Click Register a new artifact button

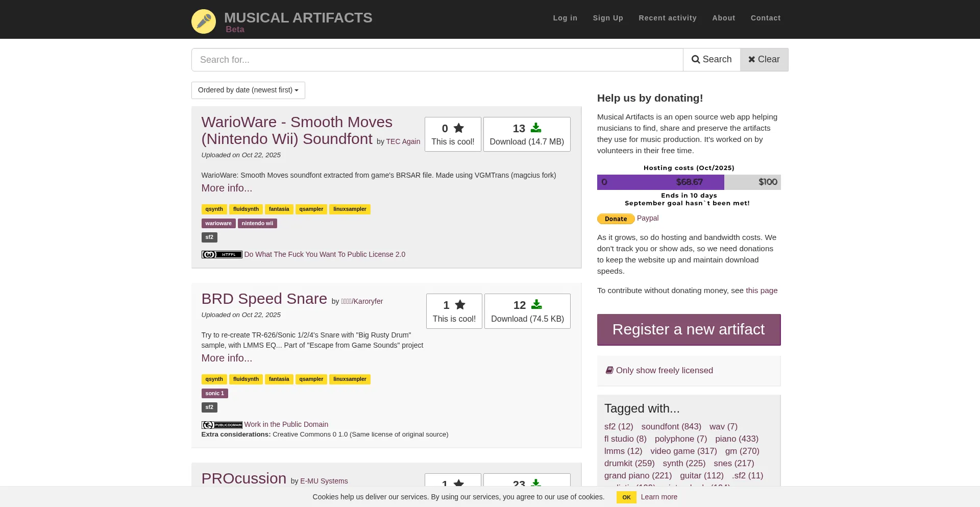point(688,330)
